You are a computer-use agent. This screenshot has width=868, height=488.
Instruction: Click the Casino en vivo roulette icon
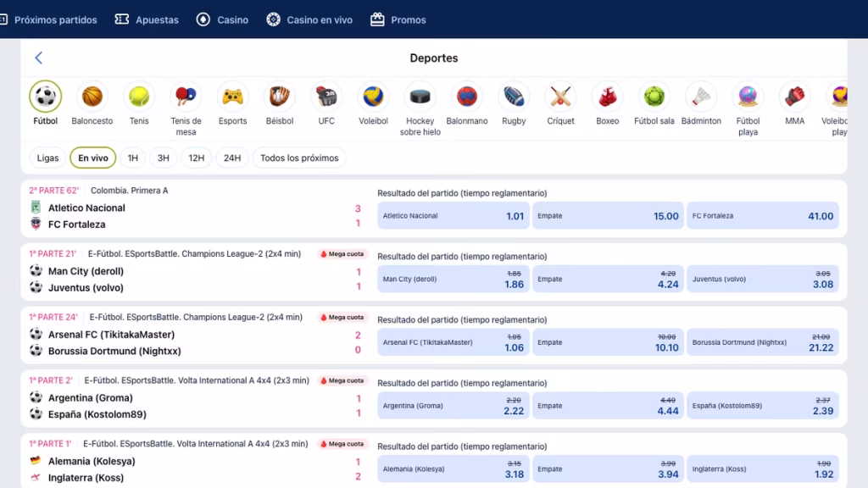coord(274,19)
